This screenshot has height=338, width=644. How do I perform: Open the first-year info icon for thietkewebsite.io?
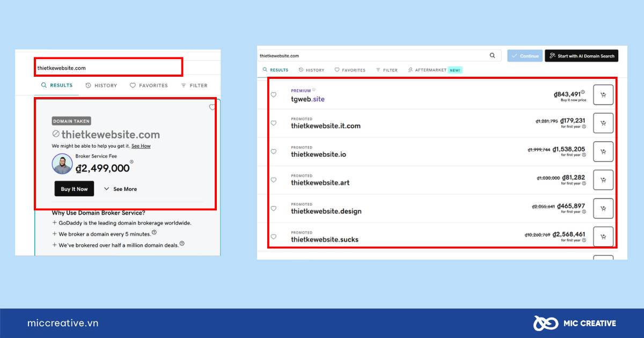coord(584,155)
